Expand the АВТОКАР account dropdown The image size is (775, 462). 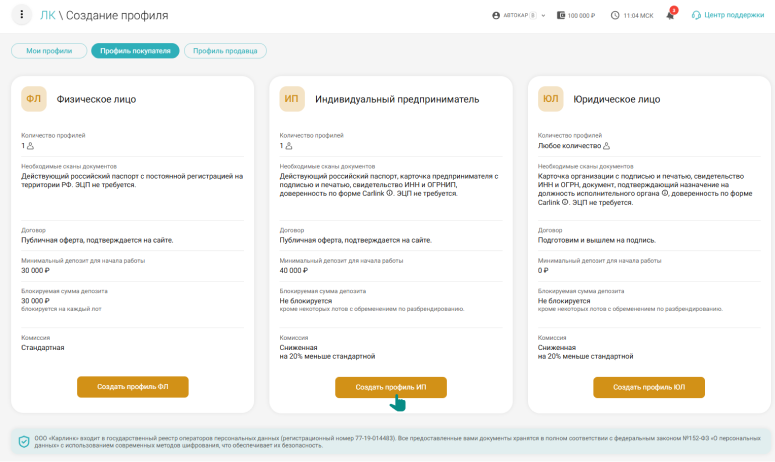coord(543,16)
